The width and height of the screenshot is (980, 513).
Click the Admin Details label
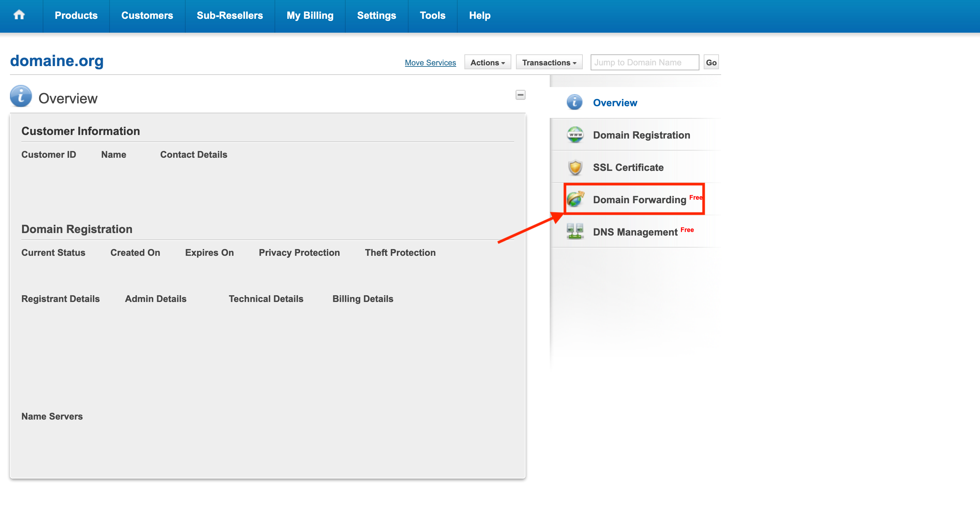[x=156, y=299]
